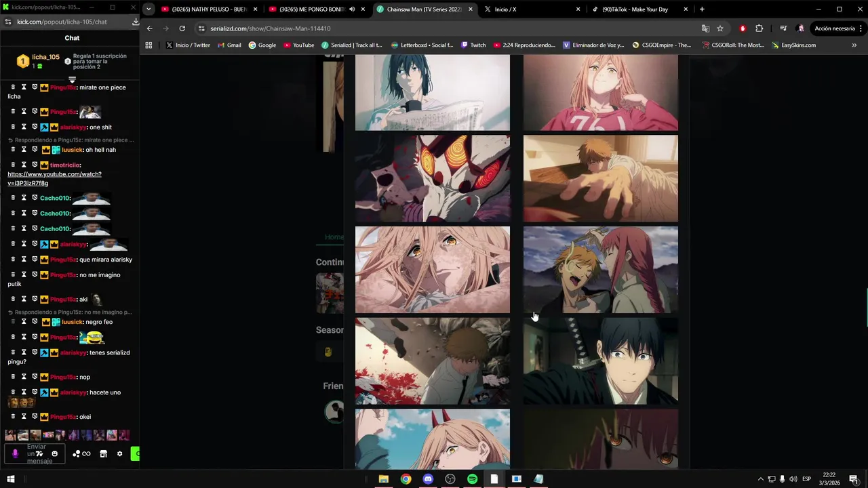Open Spotify from the taskbar
The height and width of the screenshot is (488, 868).
click(472, 479)
